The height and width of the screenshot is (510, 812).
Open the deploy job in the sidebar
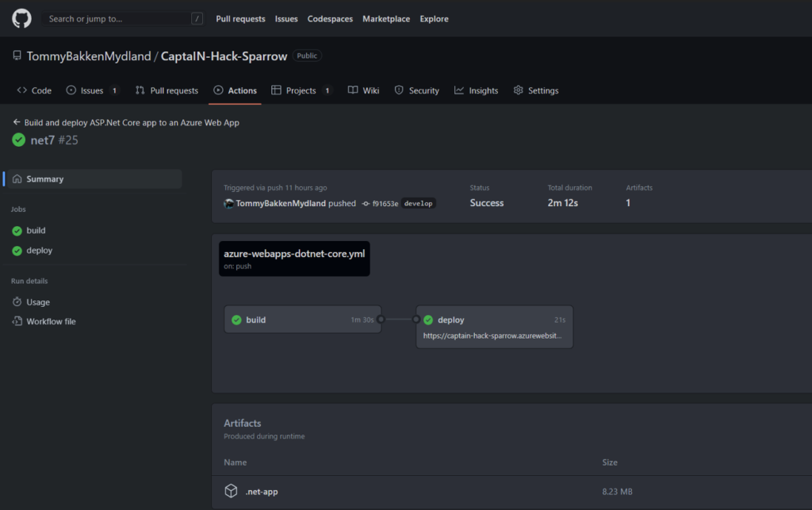point(40,250)
